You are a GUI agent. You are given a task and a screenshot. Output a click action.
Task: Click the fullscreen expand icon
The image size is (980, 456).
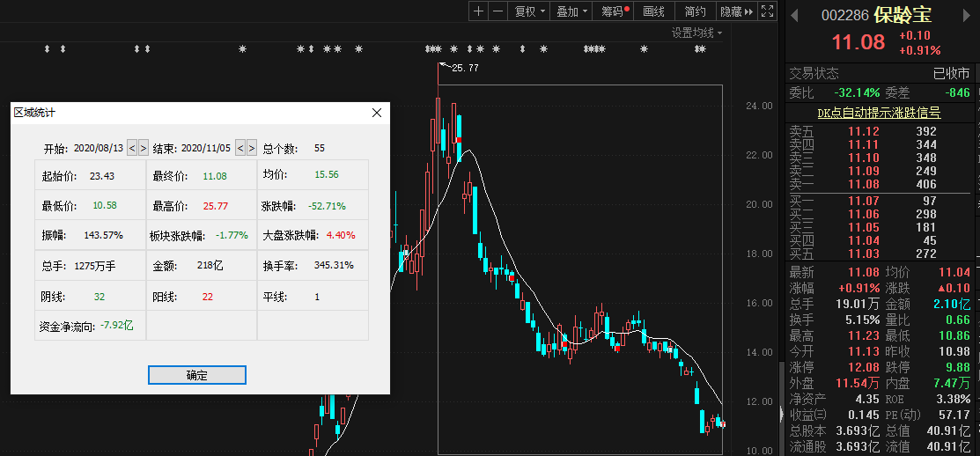(x=767, y=11)
